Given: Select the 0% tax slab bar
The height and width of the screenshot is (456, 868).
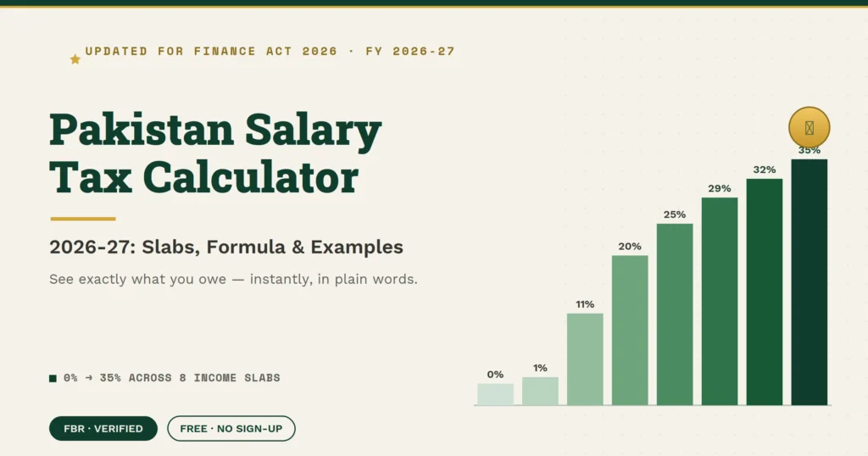Looking at the screenshot, I should 495,394.
